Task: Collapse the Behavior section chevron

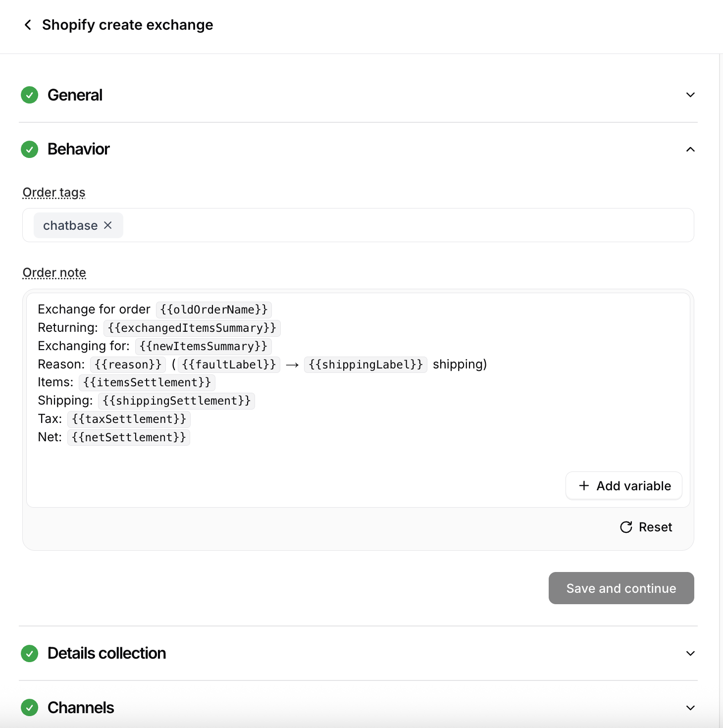Action: (x=690, y=149)
